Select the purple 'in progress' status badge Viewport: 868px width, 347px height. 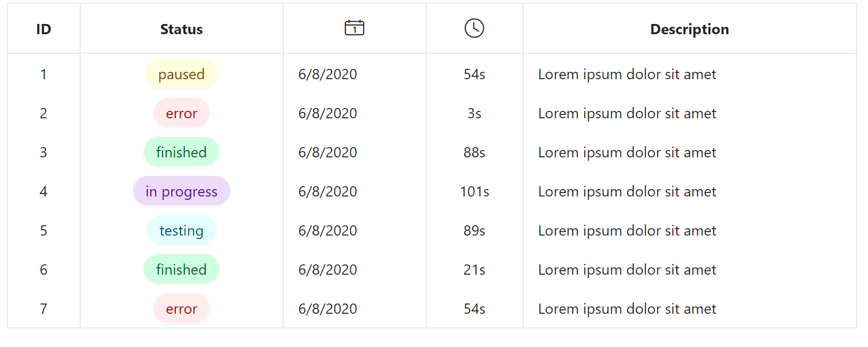coord(182,192)
